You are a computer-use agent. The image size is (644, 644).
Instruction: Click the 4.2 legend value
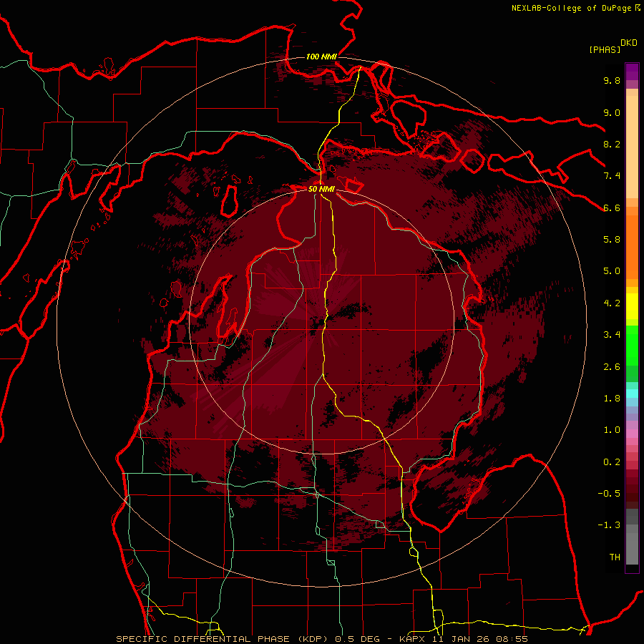612,303
